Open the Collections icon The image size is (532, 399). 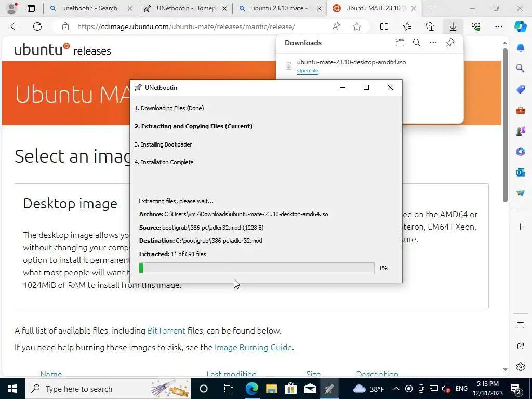point(430,26)
